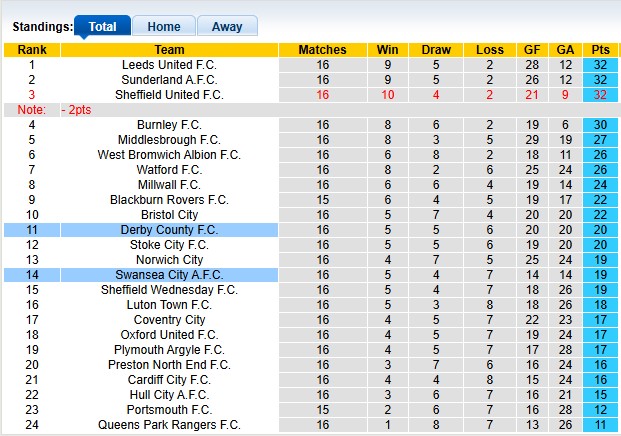Click on Sunderland A.F.C. team name
Screen dimensions: 621x436
169,80
